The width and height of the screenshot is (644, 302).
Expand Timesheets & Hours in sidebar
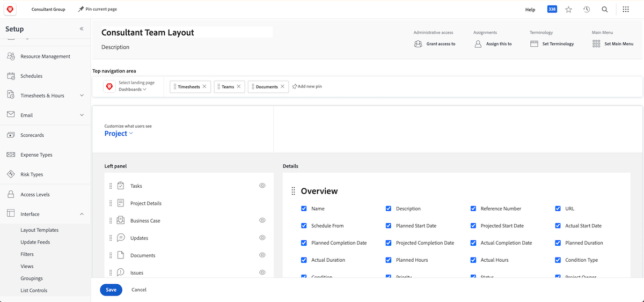[82, 95]
